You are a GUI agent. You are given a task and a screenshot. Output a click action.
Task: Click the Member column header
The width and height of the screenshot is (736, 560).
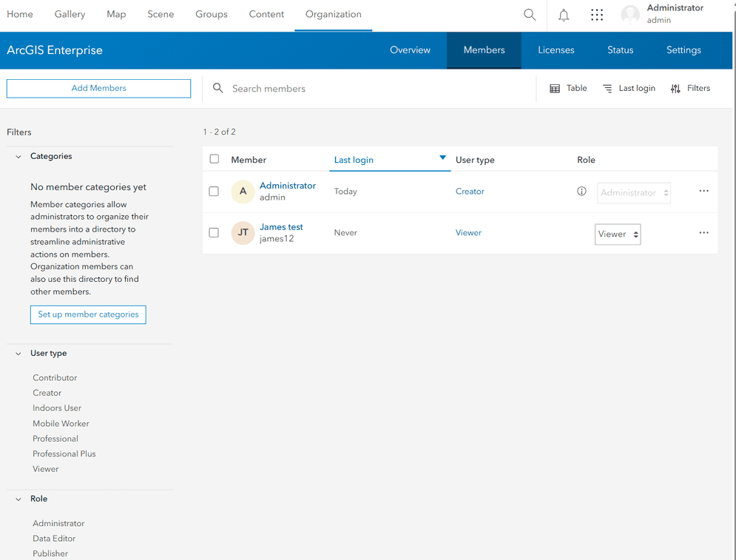(x=249, y=160)
